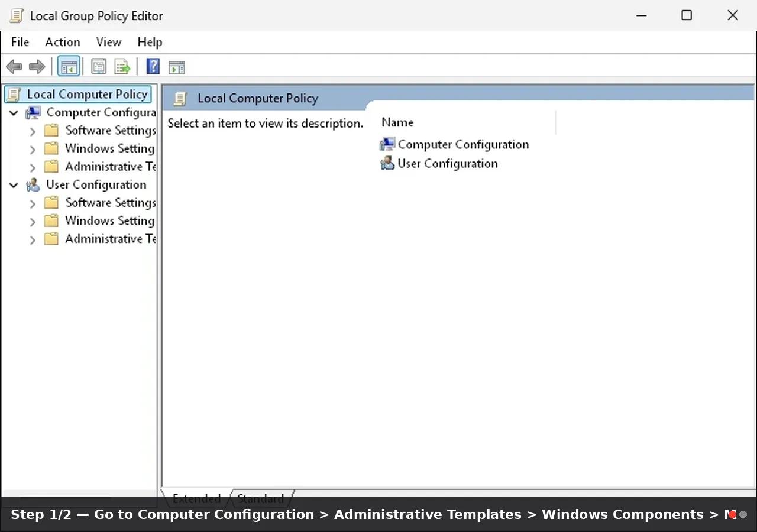Select Software Settings label under Computer Configuration
The image size is (757, 532).
tap(111, 130)
